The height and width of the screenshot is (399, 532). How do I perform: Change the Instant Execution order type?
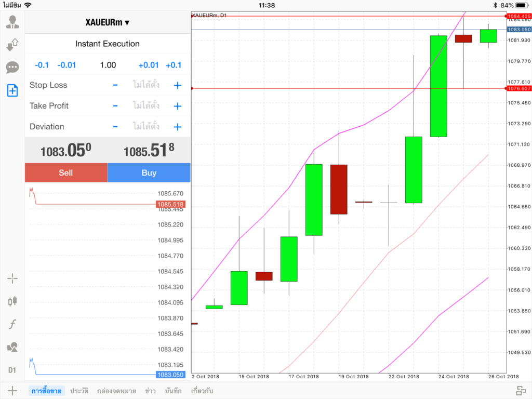(x=108, y=44)
